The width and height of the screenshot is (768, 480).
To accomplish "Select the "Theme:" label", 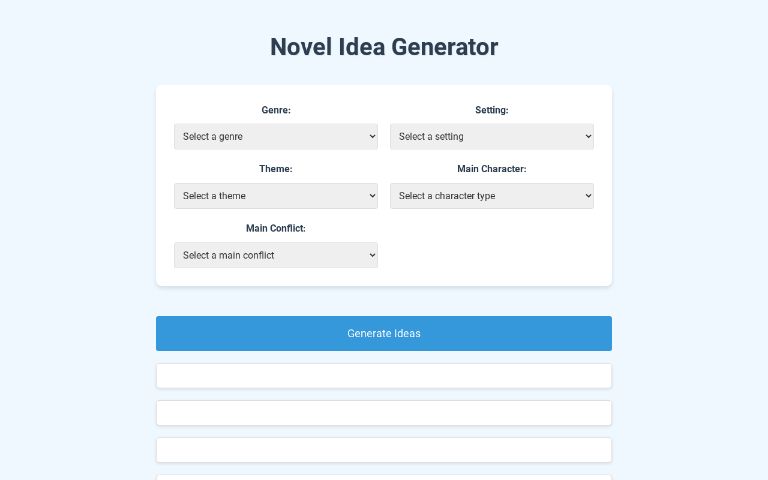I will 276,169.
